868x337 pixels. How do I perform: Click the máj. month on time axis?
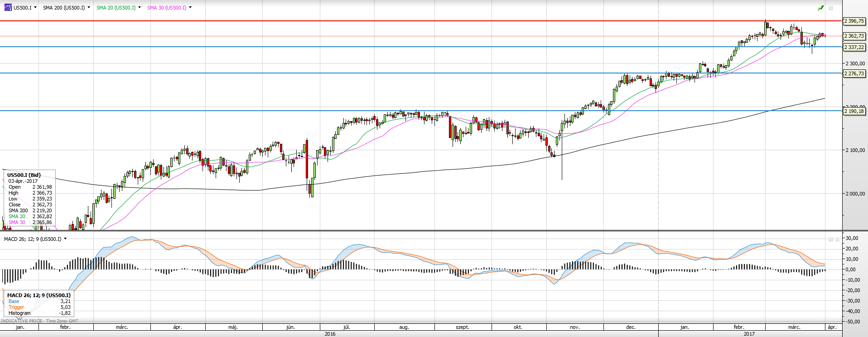click(233, 327)
